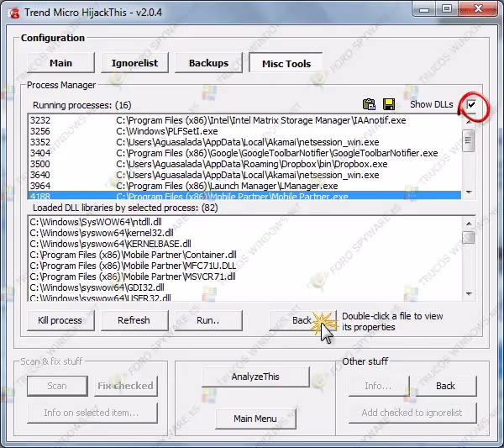Select KERNELBASE.dll in the DLL list
This screenshot has width=504, height=448.
(244, 244)
